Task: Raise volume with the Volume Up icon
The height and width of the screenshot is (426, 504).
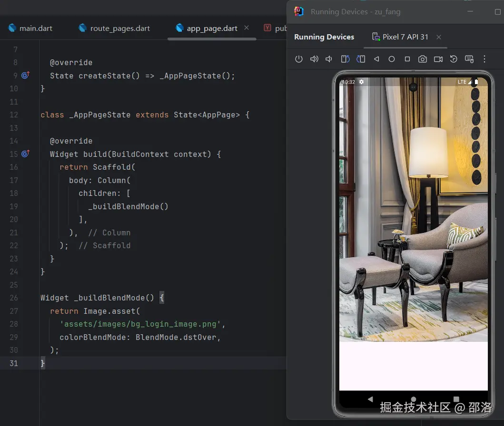Action: click(314, 59)
